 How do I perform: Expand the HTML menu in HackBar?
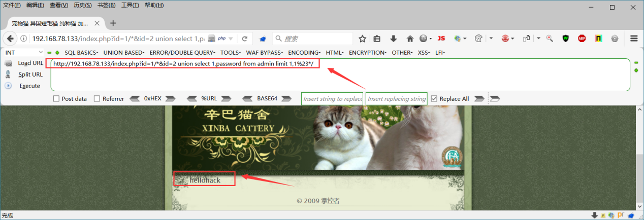[335, 53]
